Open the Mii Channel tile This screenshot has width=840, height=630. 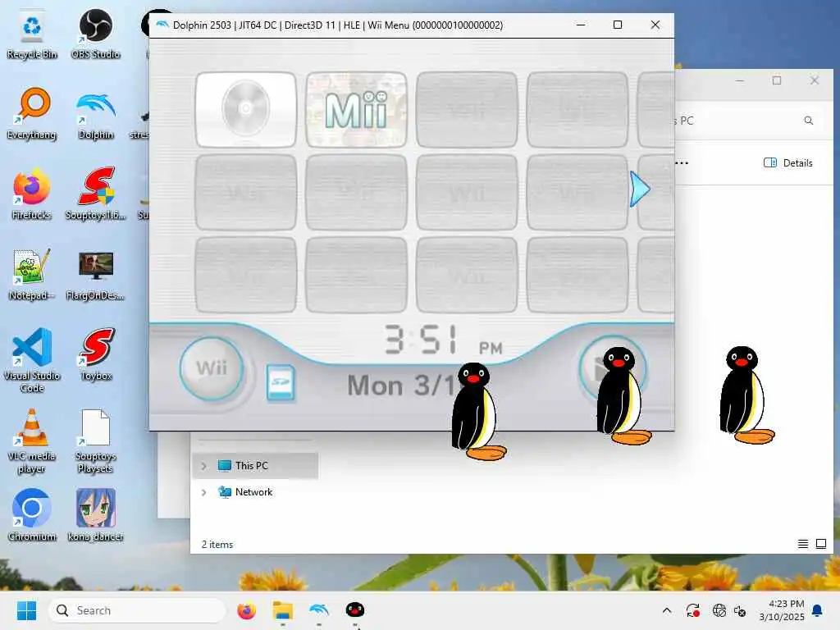(x=356, y=109)
